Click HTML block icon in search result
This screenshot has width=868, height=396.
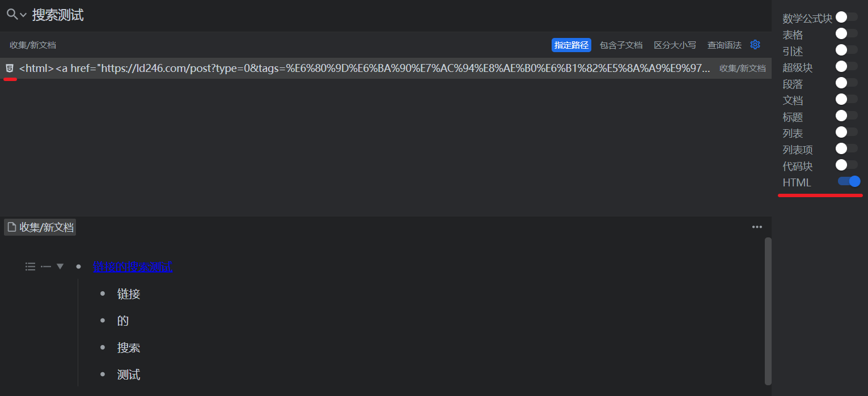pos(10,68)
